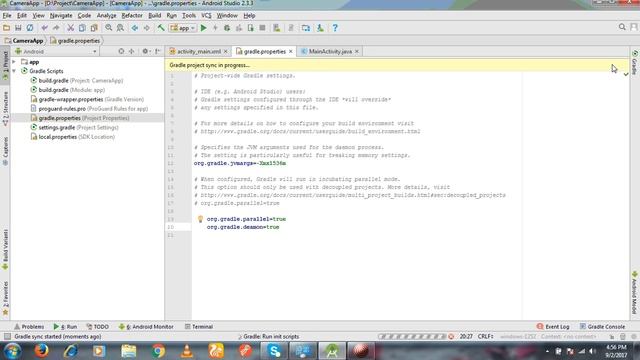Expand the app module node

(14, 62)
